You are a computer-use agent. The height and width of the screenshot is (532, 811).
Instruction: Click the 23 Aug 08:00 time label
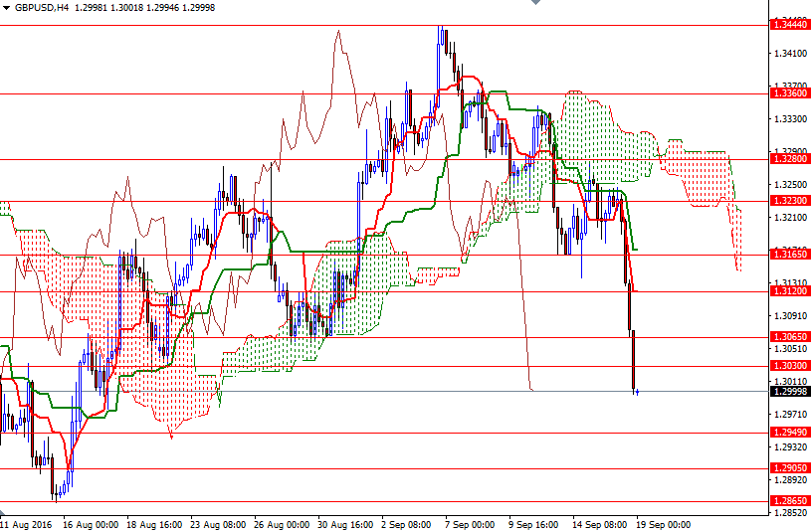point(218,525)
